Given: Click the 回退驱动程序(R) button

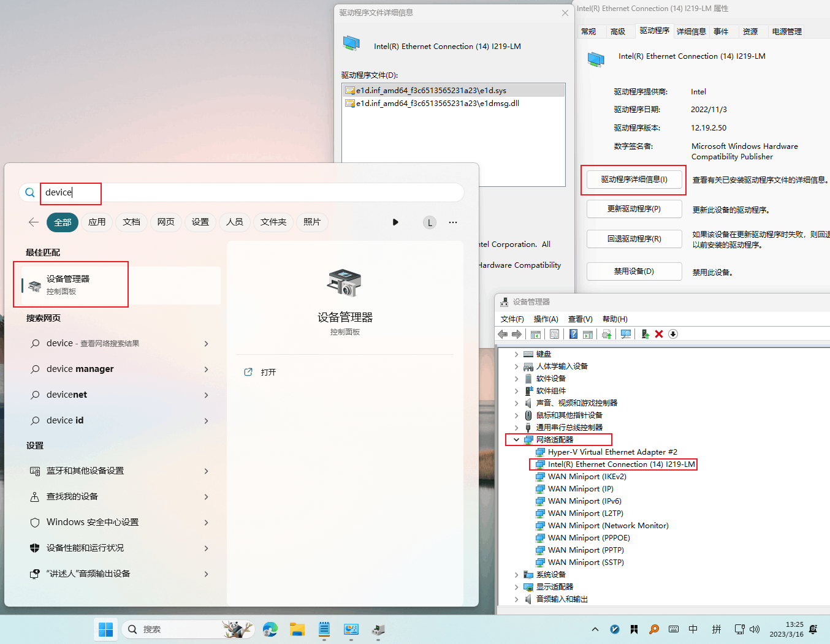Looking at the screenshot, I should [634, 239].
